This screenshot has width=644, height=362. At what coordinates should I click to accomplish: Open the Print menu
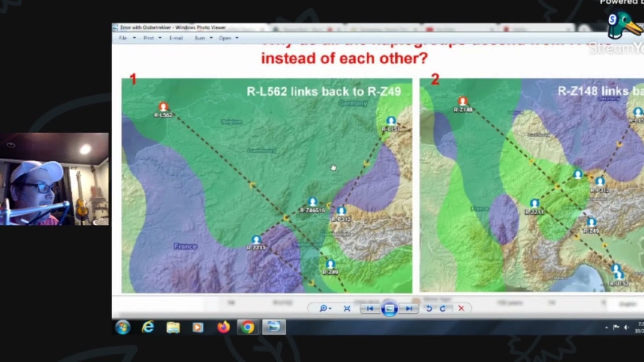(148, 38)
